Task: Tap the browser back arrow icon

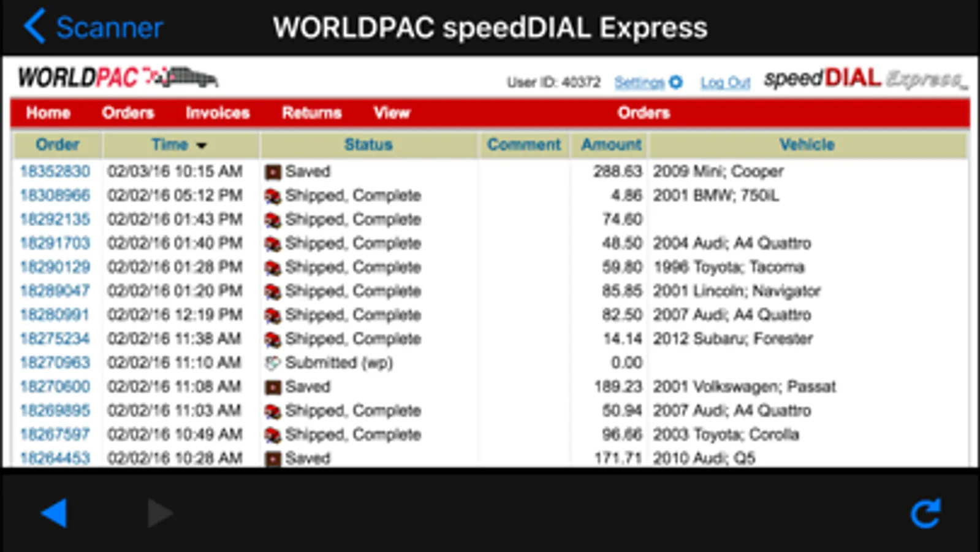Action: pos(54,513)
